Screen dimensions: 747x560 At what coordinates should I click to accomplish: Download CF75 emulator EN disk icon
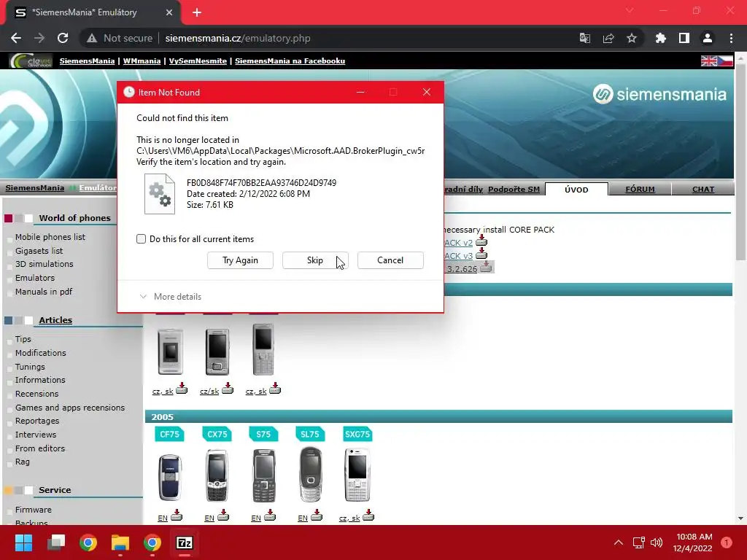(x=177, y=516)
